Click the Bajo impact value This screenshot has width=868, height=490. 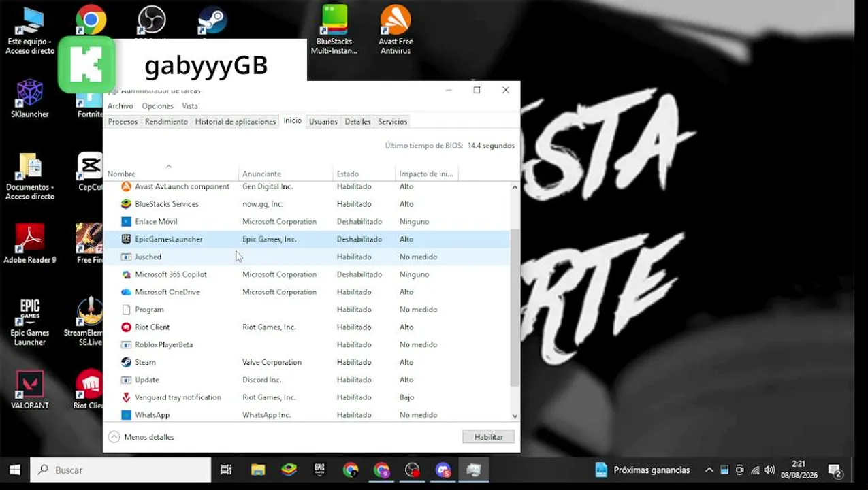pos(406,397)
